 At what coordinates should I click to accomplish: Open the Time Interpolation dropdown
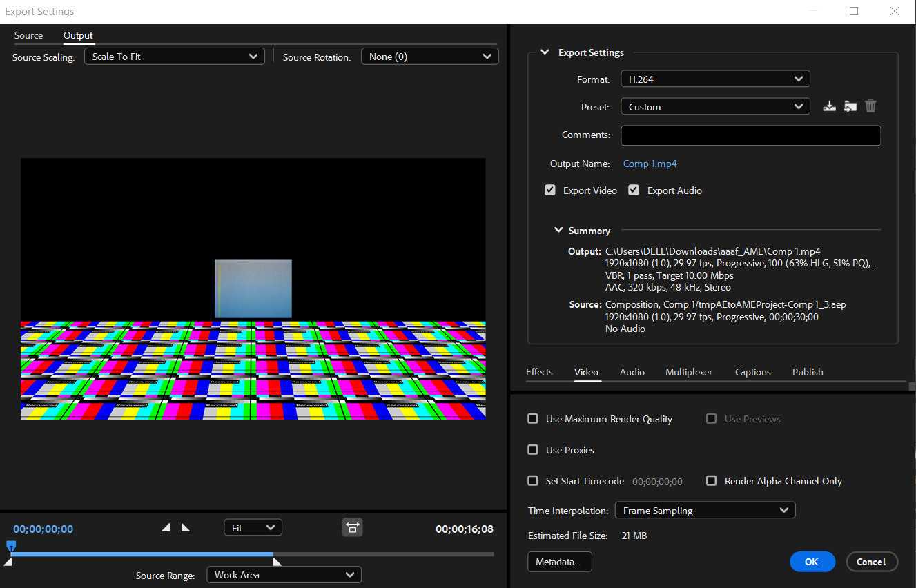[705, 511]
